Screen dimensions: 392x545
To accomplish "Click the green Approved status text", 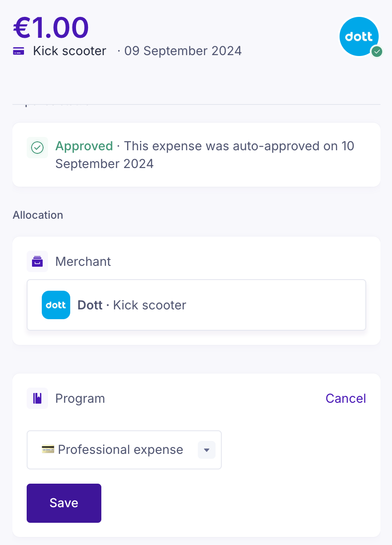I will (84, 146).
